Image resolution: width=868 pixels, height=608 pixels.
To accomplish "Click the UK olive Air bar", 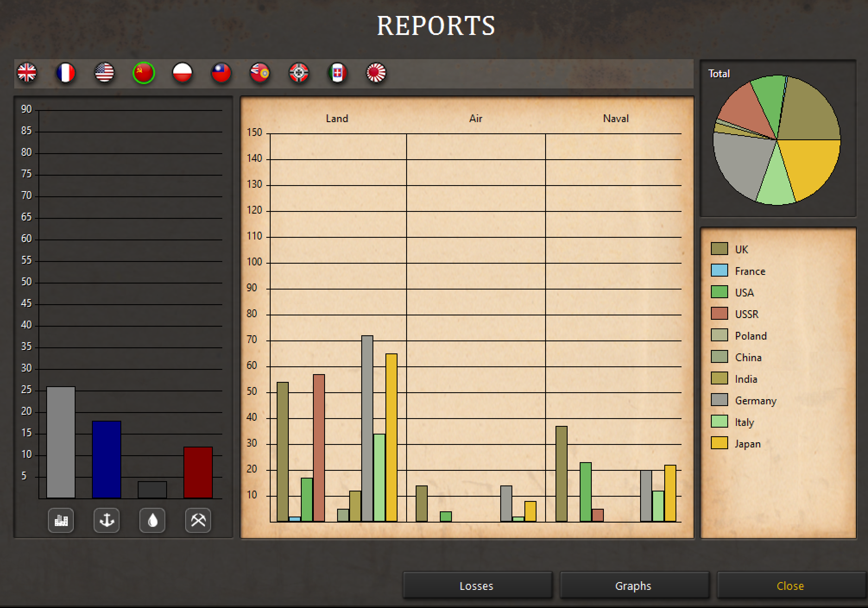I will [422, 504].
